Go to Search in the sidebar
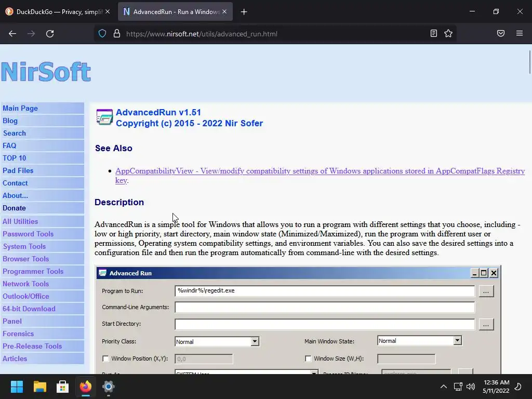This screenshot has width=532, height=399. click(x=14, y=133)
